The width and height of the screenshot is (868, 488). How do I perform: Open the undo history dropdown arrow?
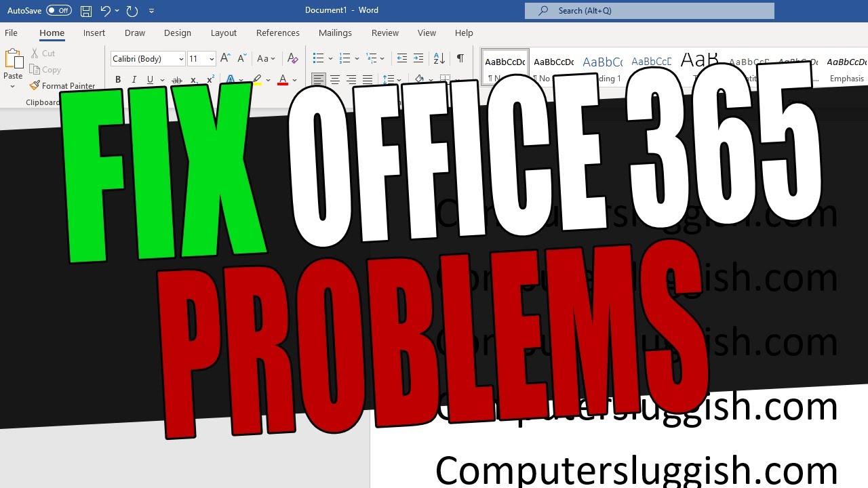pos(117,10)
